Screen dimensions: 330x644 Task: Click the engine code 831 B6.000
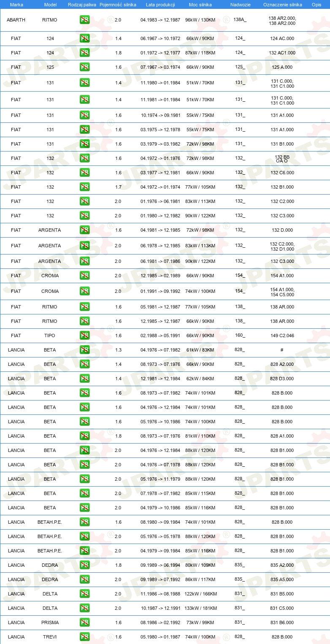pos(282,622)
